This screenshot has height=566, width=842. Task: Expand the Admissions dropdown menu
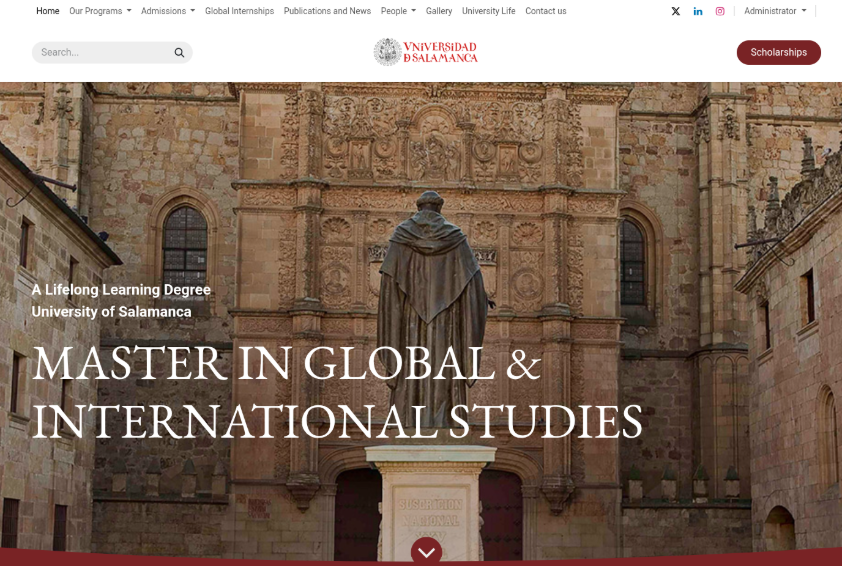(168, 11)
